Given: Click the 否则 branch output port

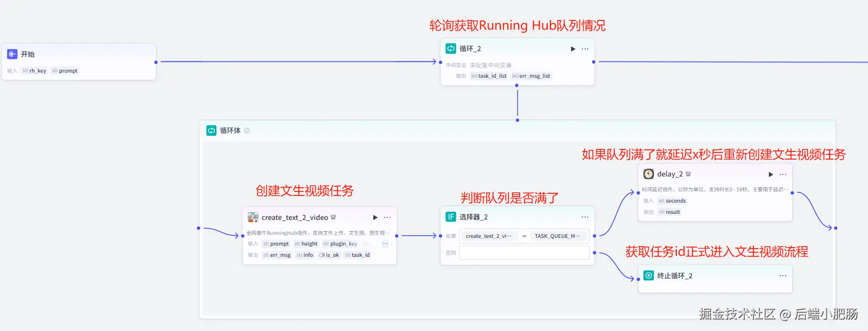Looking at the screenshot, I should (594, 253).
